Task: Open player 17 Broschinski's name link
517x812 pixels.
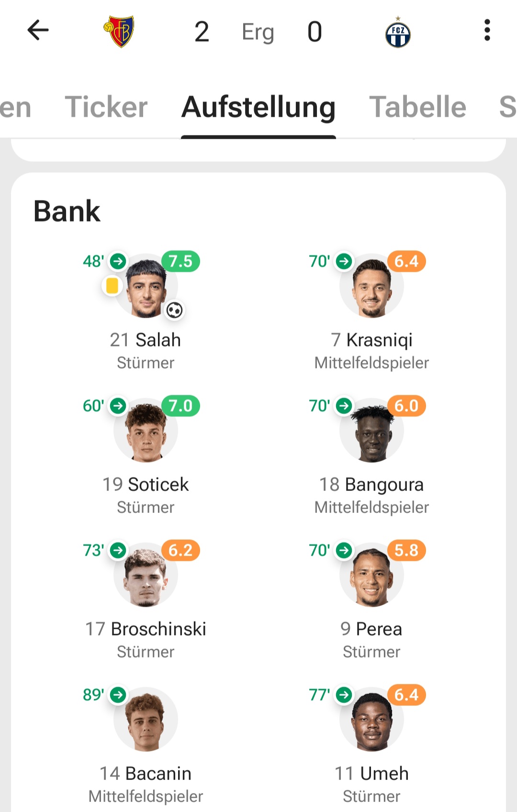Action: (x=146, y=629)
